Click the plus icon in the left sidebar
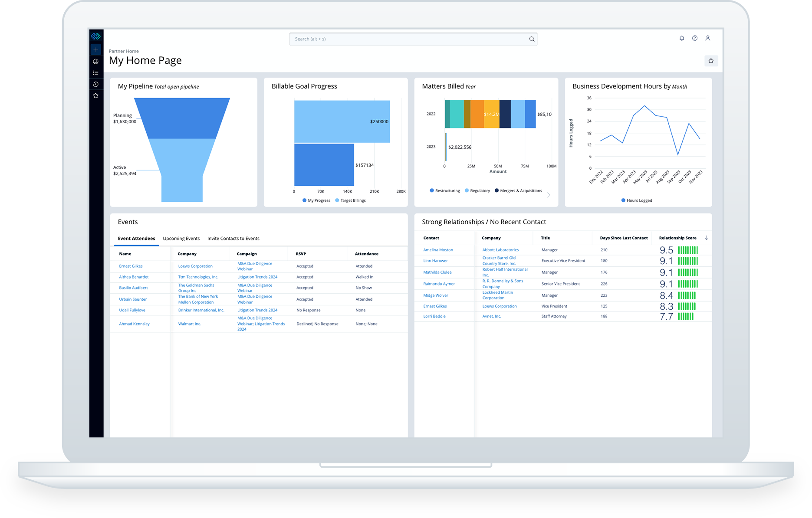The image size is (812, 518). pyautogui.click(x=95, y=49)
